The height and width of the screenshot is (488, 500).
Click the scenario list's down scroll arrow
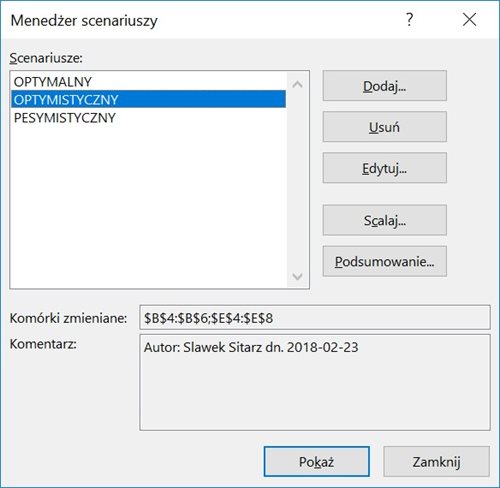click(x=297, y=276)
